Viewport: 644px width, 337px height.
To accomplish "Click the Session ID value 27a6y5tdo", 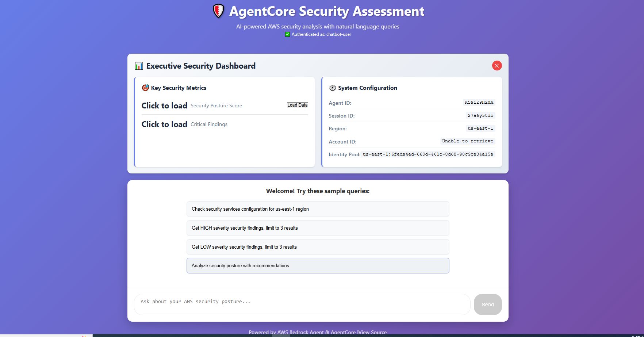I will point(480,115).
